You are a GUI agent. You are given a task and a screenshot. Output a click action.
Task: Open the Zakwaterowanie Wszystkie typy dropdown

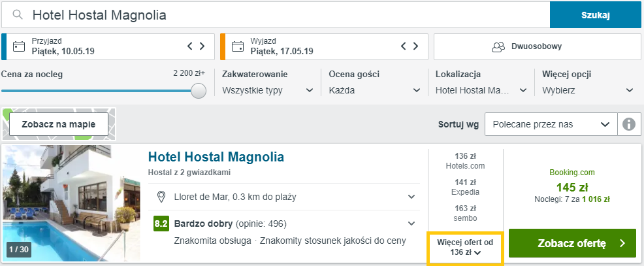point(267,90)
